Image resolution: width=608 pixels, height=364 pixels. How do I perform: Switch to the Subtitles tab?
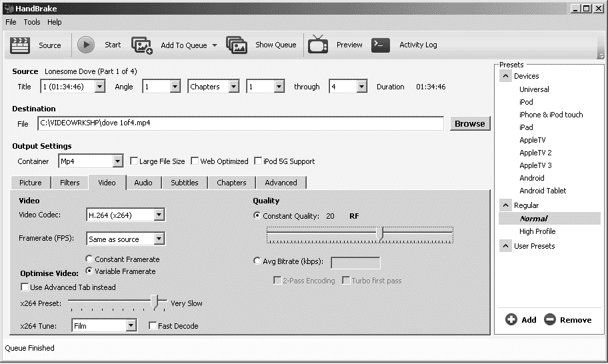[x=185, y=183]
